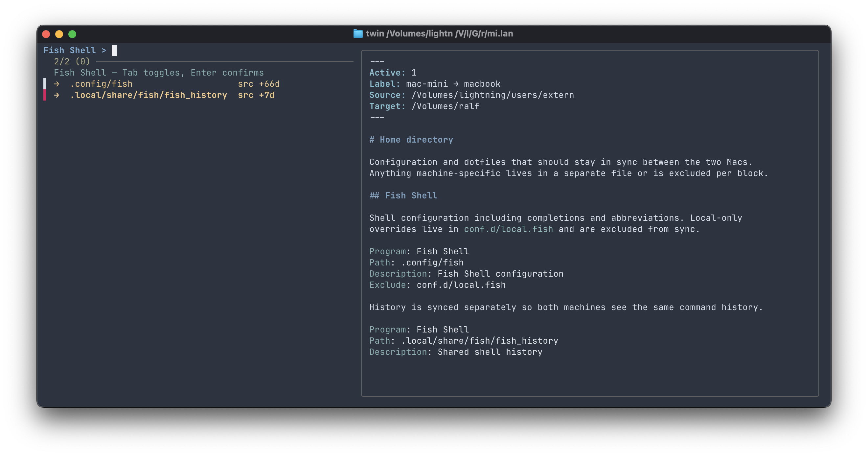868x456 pixels.
Task: Select the .local/share/fish/fish_history row
Action: click(x=198, y=95)
